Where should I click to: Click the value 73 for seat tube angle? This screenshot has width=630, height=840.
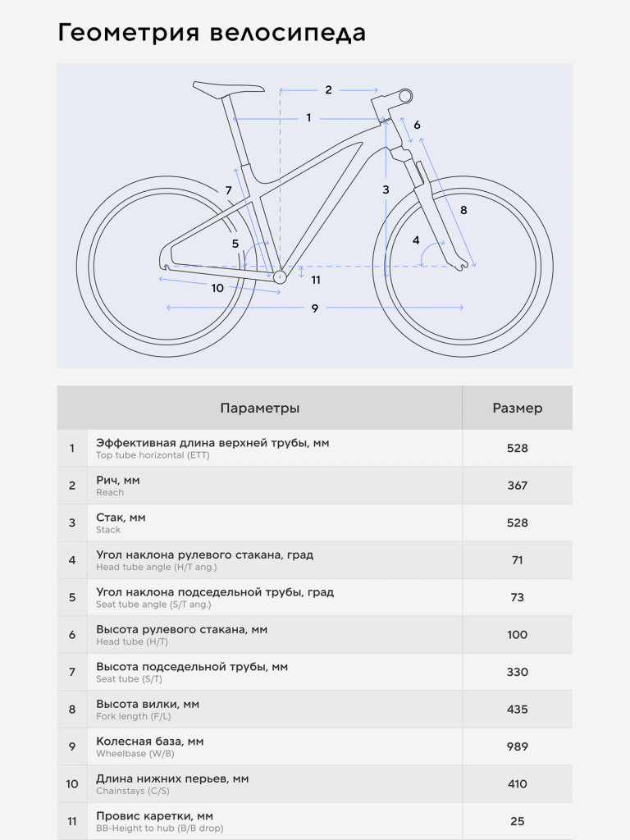[517, 597]
